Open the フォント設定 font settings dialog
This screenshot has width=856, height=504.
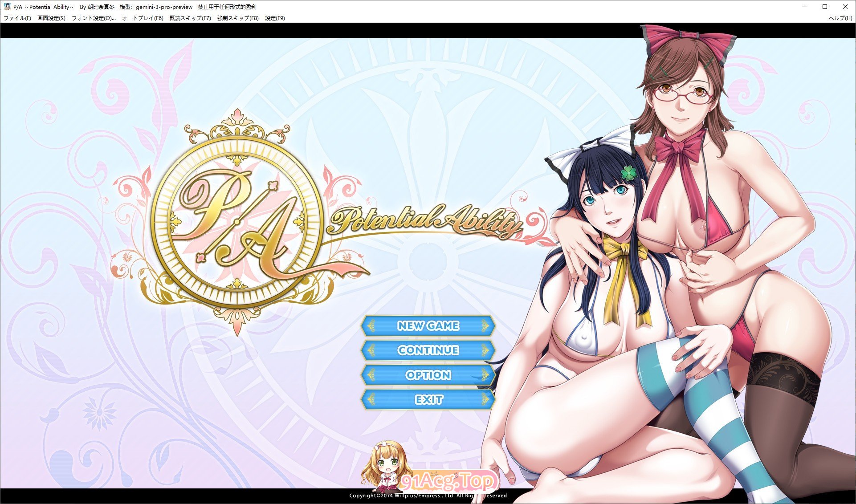click(x=94, y=18)
